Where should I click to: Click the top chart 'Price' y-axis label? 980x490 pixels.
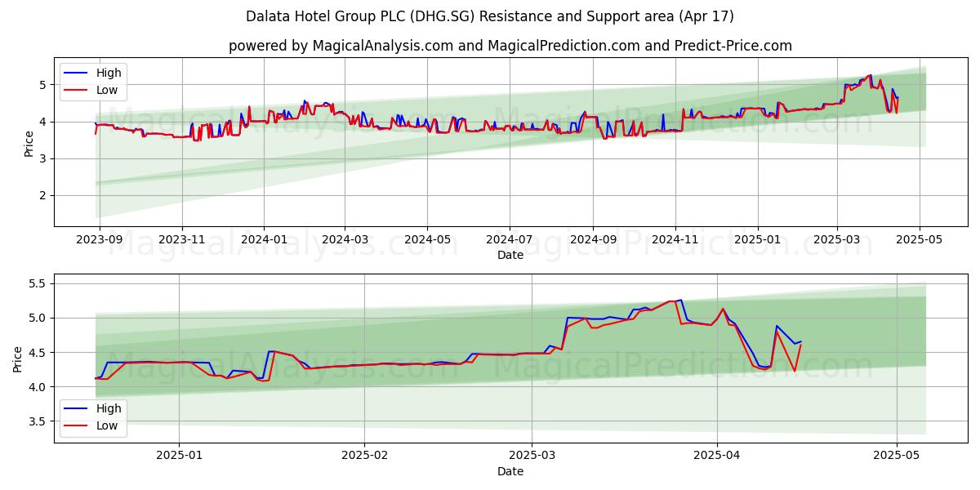(x=29, y=142)
